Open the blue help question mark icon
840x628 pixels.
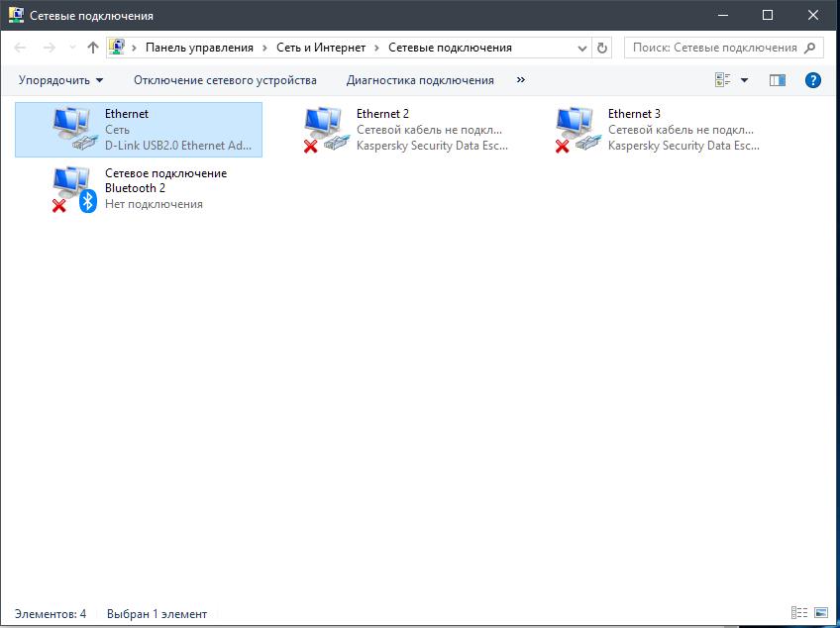click(x=812, y=80)
